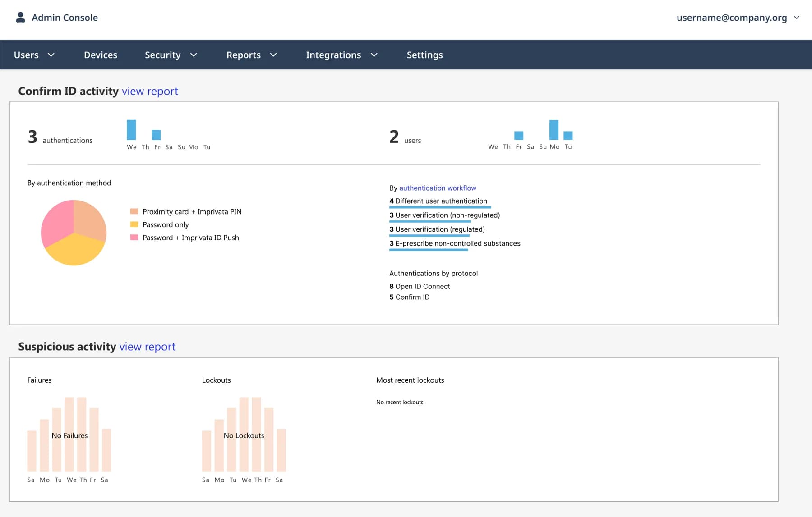This screenshot has height=517, width=812.
Task: Click the Wednesday bar in authentications chart
Action: pos(131,130)
